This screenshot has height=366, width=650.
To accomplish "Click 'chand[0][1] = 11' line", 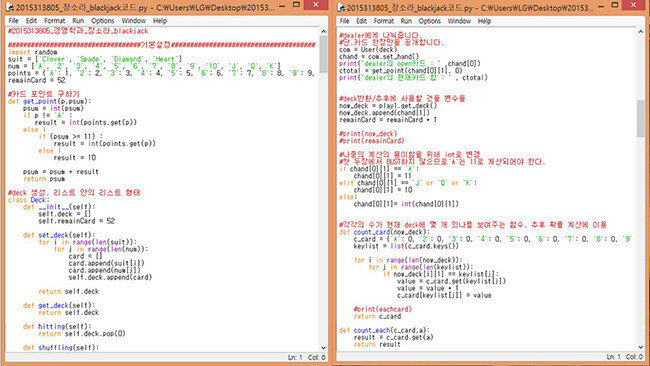I will tap(383, 176).
